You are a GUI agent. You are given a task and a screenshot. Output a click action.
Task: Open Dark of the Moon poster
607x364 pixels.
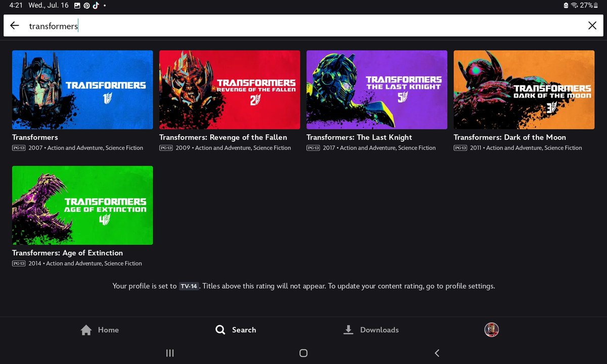click(524, 90)
